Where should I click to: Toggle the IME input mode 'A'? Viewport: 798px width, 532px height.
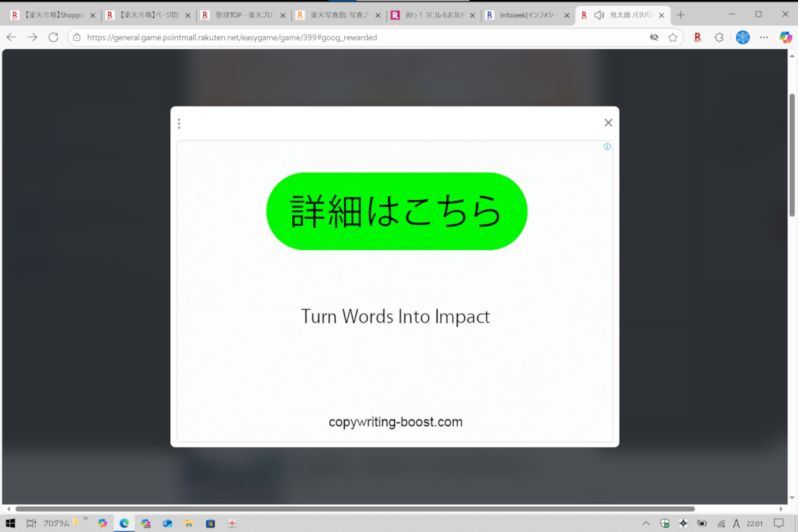click(737, 523)
